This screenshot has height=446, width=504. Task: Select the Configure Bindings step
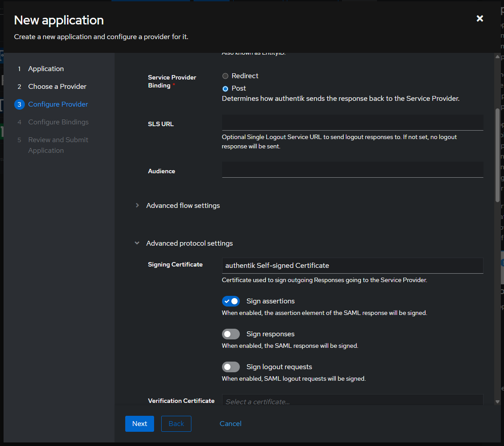58,122
